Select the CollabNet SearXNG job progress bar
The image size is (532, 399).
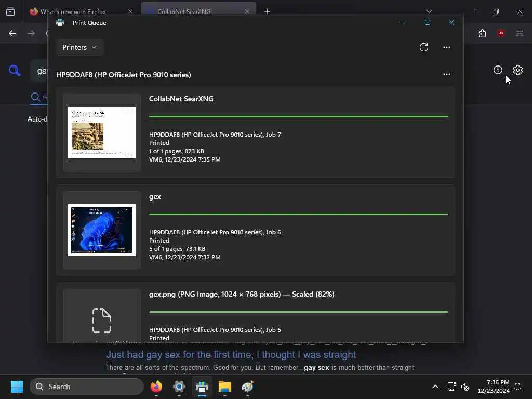[299, 116]
